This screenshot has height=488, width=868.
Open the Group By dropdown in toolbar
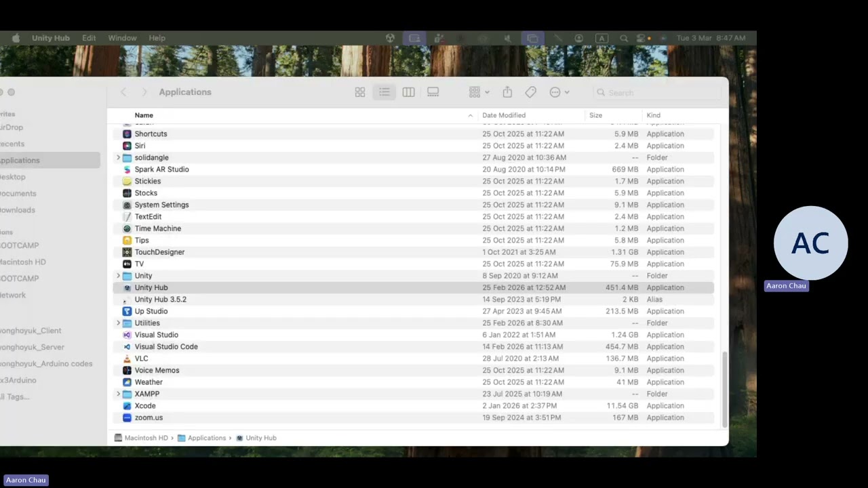[x=479, y=92]
